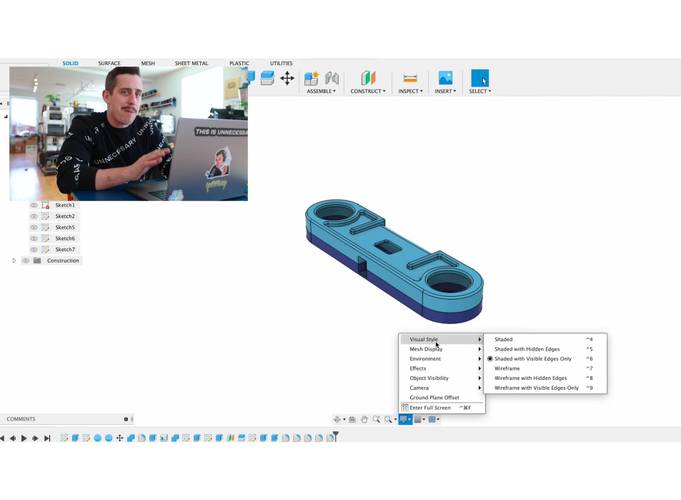Toggle visibility eye for Sketch6

(x=34, y=238)
